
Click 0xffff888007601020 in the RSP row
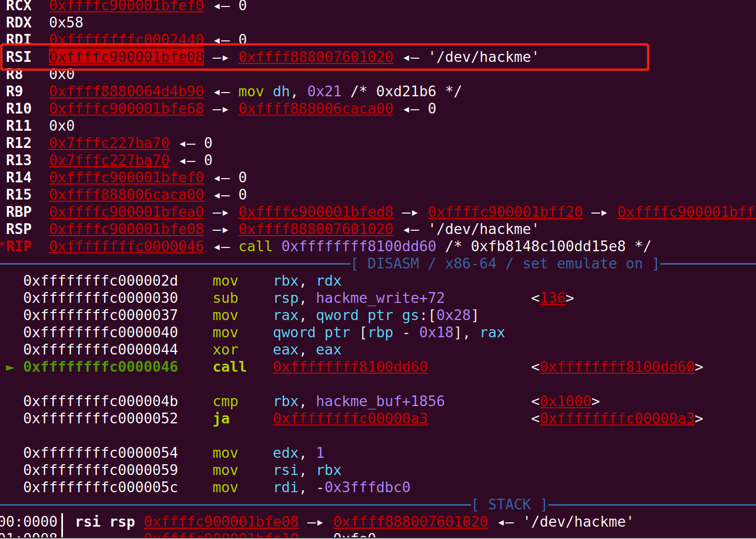tap(316, 229)
